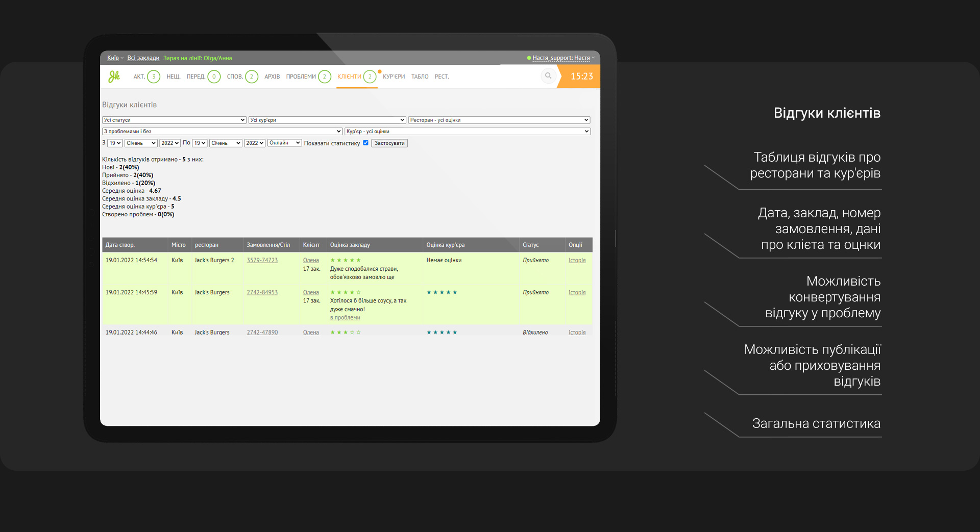The width and height of the screenshot is (980, 532).
Task: Open the start day dropdown after З
Action: [x=115, y=143]
